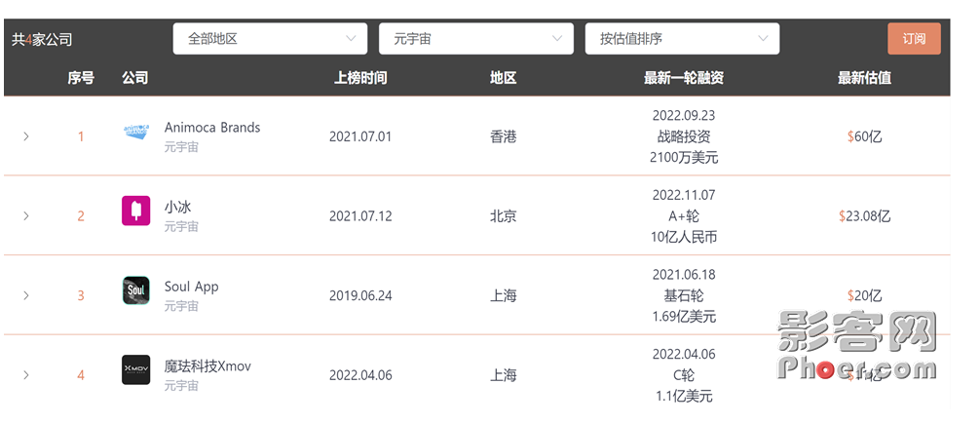Click the 魔珐科技Xmov logo
Image resolution: width=980 pixels, height=423 pixels.
(x=135, y=369)
